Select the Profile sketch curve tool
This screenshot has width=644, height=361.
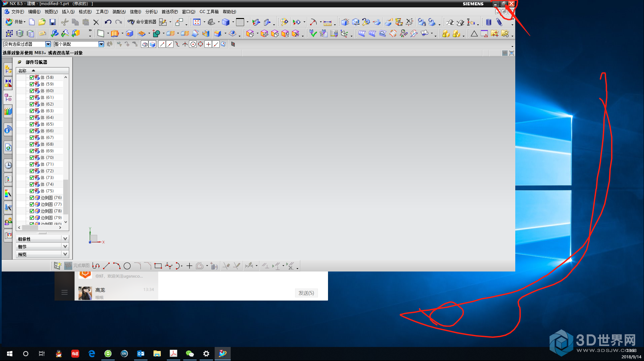[x=96, y=266]
